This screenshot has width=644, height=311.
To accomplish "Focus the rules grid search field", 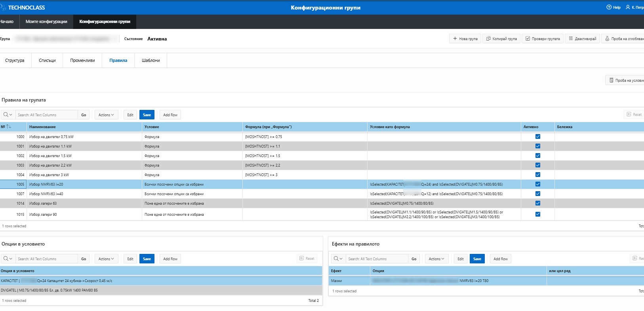I will click(46, 115).
